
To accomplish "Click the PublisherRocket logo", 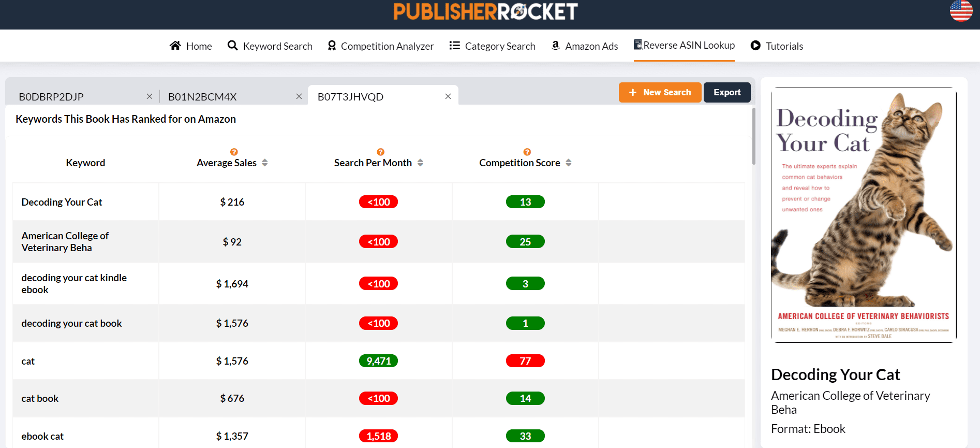I will 485,11.
